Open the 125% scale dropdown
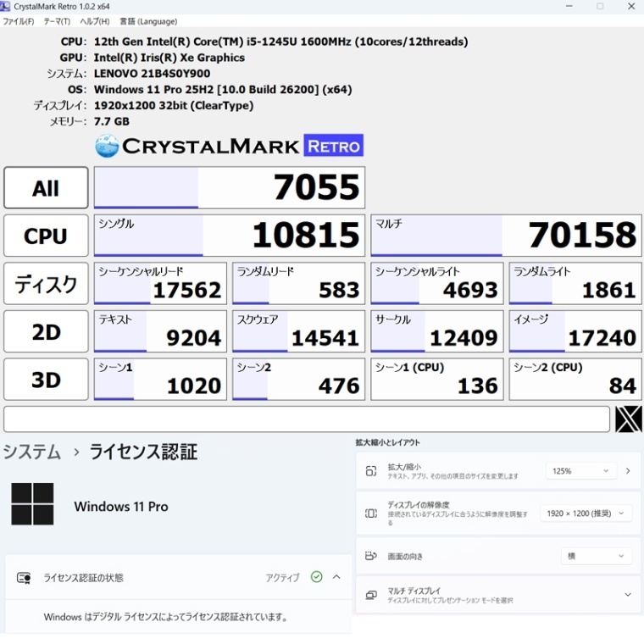The image size is (644, 644). (x=580, y=470)
